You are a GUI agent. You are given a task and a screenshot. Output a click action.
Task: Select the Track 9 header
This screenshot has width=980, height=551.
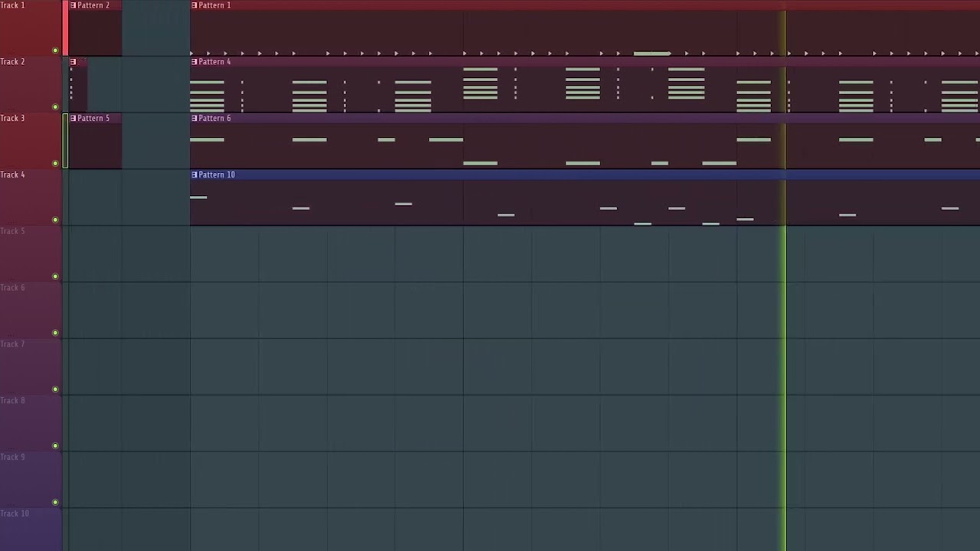pos(31,481)
